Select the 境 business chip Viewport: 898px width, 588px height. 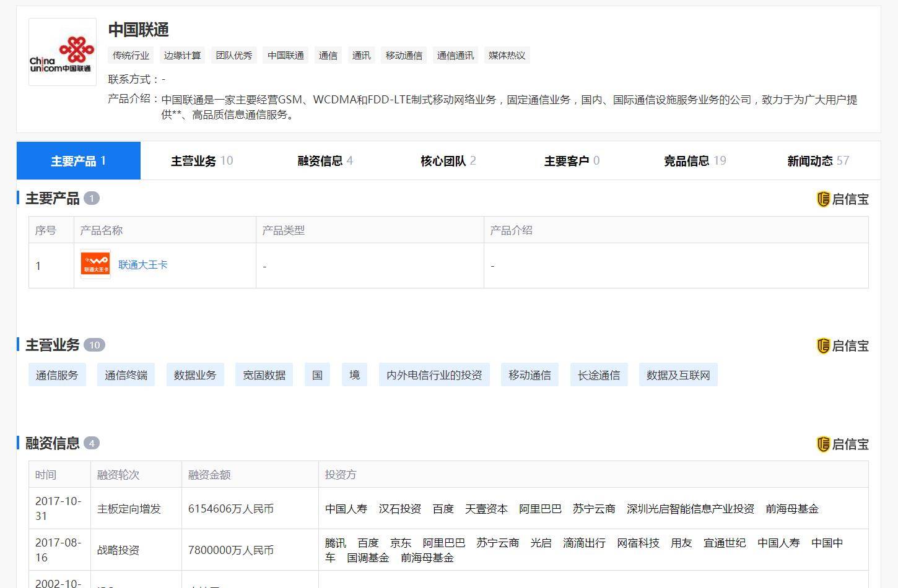[355, 375]
